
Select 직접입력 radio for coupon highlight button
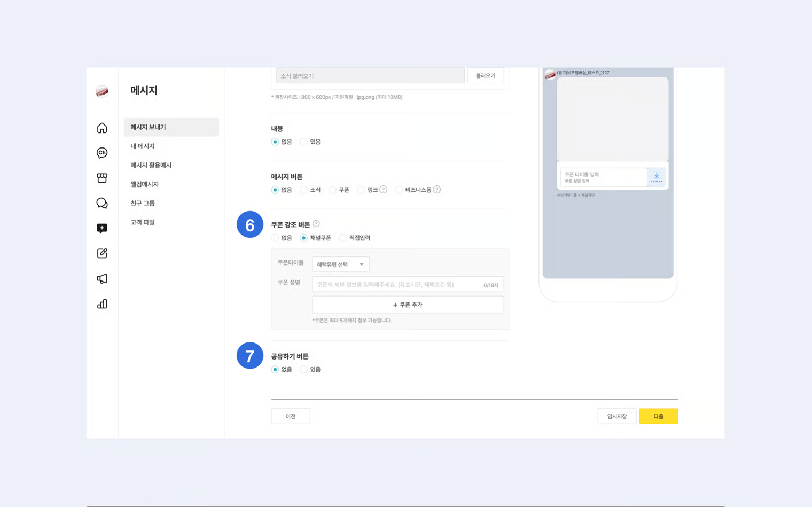pyautogui.click(x=343, y=238)
